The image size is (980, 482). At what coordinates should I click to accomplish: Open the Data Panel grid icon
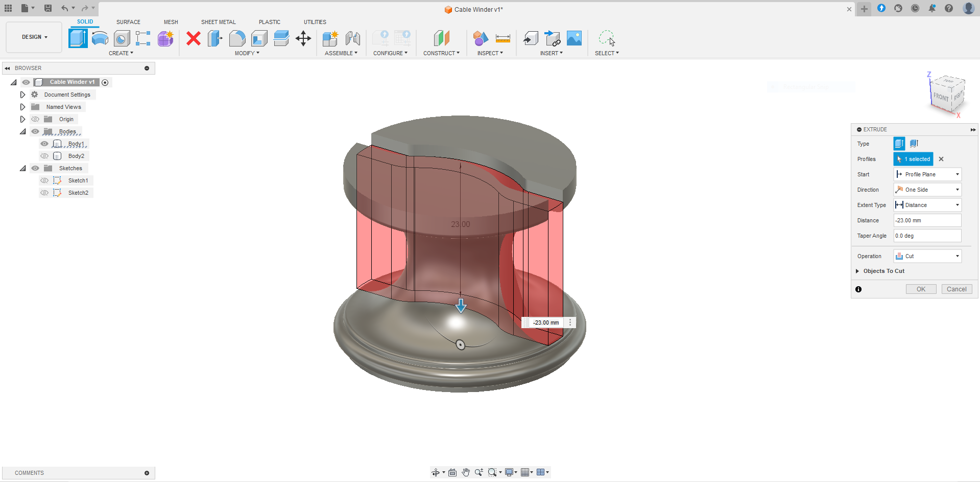point(8,8)
